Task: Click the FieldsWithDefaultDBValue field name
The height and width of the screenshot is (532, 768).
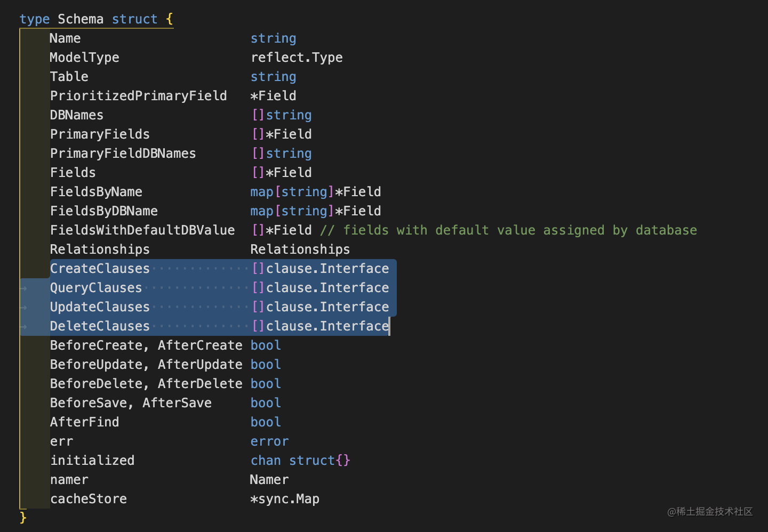Action: (142, 230)
